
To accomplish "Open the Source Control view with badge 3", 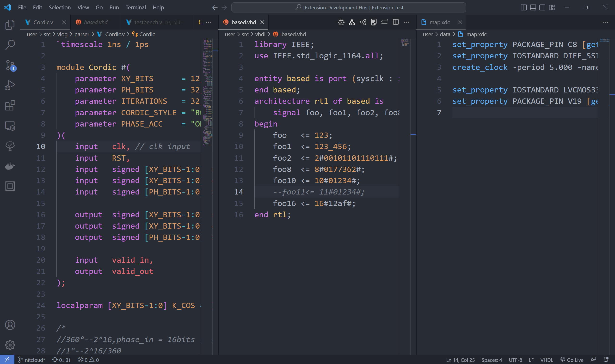I will pos(10,65).
